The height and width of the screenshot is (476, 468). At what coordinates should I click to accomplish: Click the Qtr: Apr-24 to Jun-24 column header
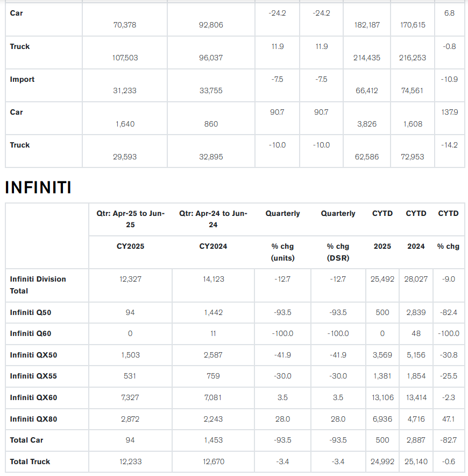click(213, 219)
